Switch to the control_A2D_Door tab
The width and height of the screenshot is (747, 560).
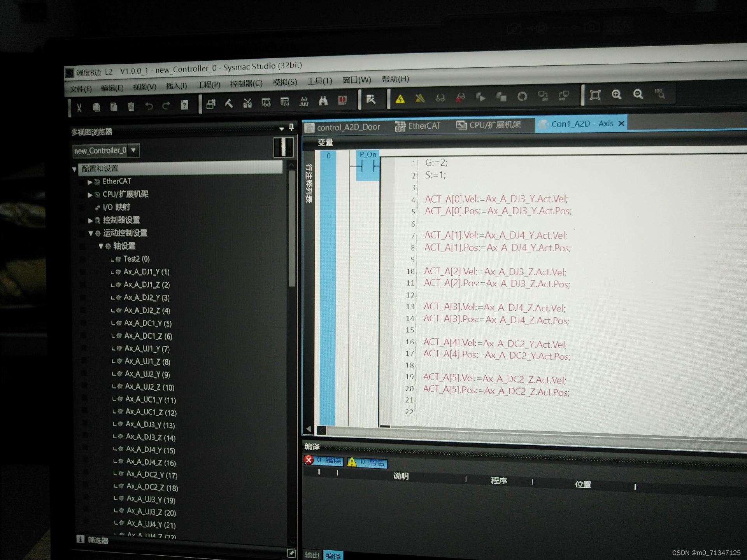[x=342, y=128]
